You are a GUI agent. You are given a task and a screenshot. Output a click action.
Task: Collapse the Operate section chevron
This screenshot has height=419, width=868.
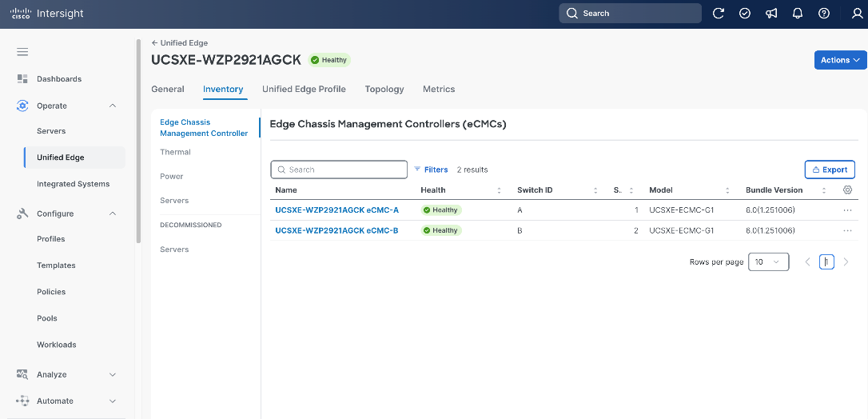tap(113, 106)
